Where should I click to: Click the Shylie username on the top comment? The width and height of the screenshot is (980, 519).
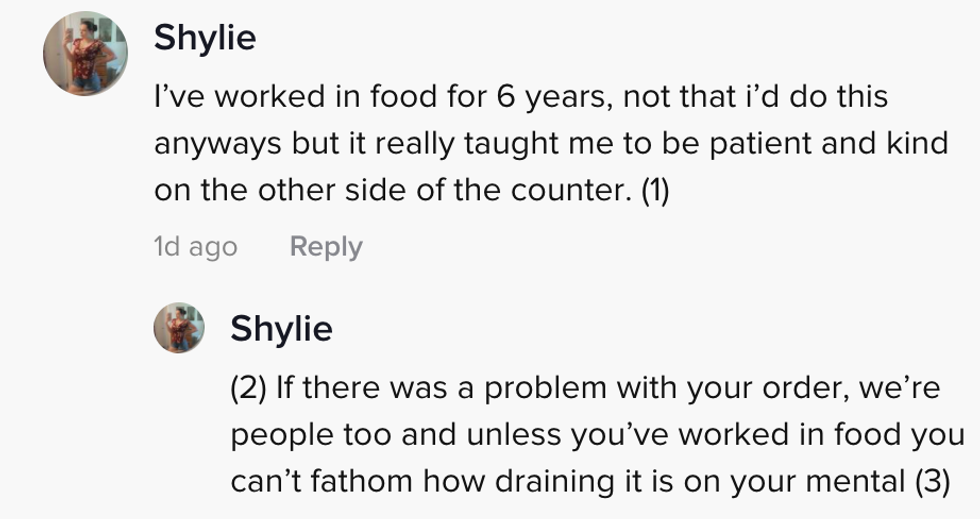coord(205,38)
